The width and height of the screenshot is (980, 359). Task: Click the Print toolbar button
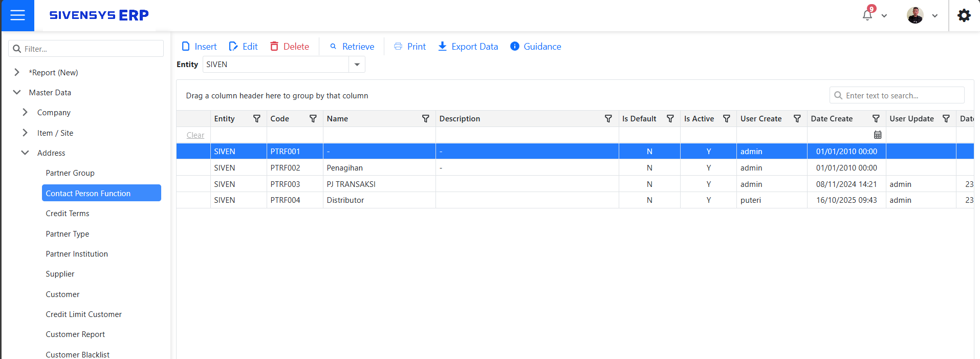click(410, 47)
